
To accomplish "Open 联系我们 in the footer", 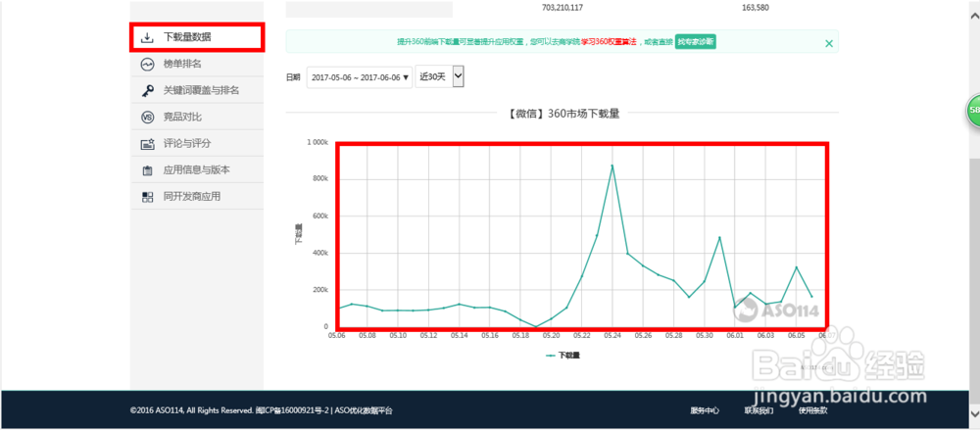I will click(759, 410).
